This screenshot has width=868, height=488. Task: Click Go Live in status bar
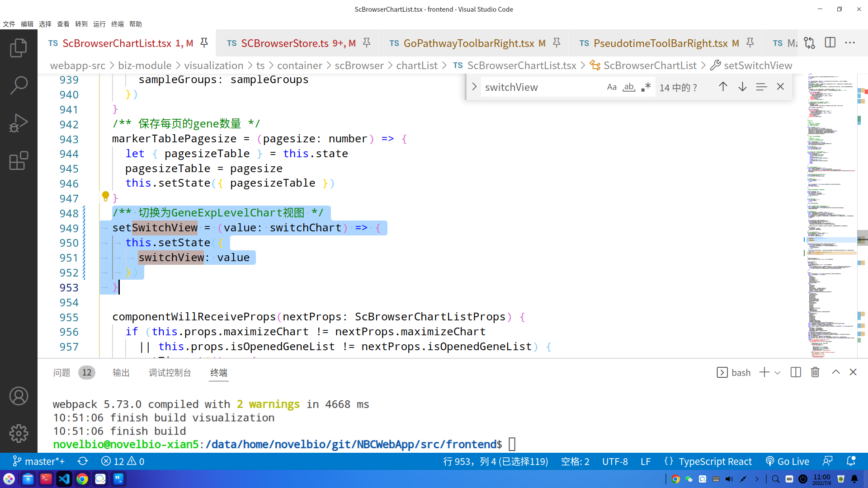788,461
